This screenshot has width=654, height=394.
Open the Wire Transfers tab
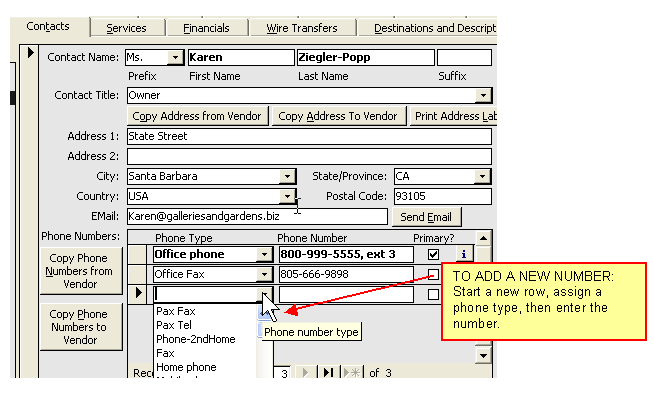(x=302, y=28)
